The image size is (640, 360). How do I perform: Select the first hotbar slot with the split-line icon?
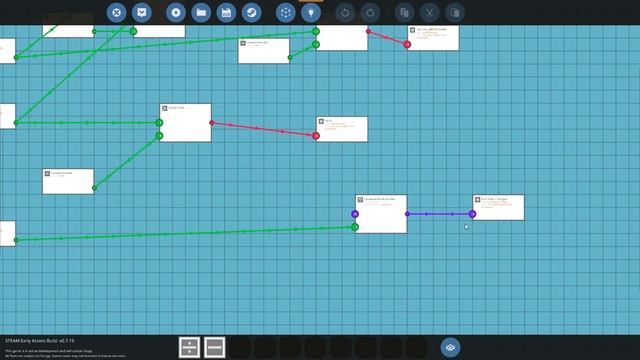189,347
